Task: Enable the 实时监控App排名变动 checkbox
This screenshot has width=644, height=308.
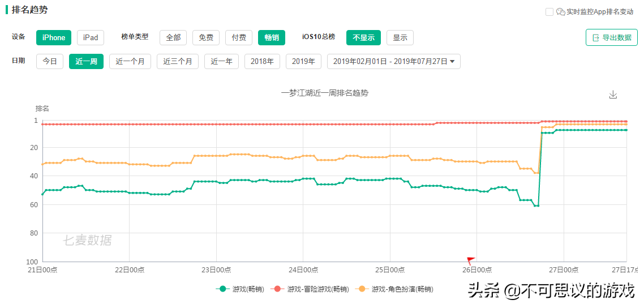Action: 549,12
